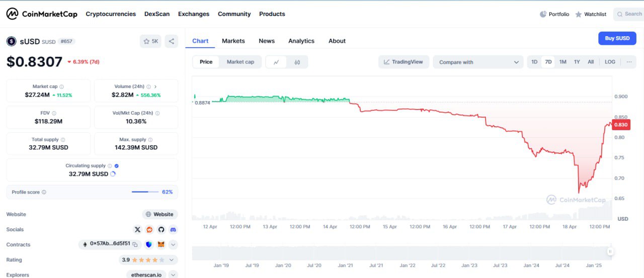Screen dimensions: 644x278
Task: Expand the Explorers chevron
Action: pos(173,275)
